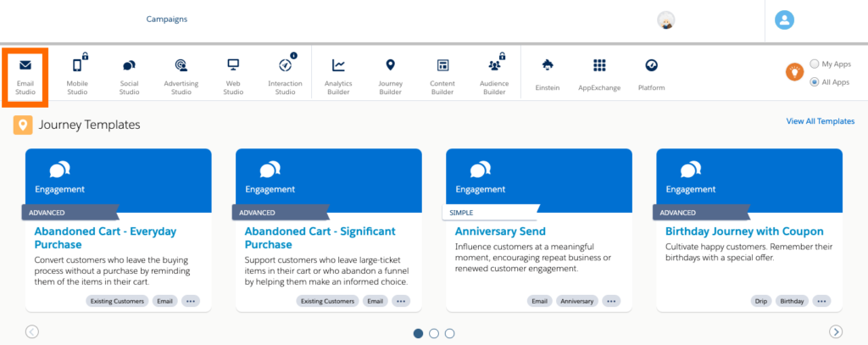Open the Campaigns menu item
This screenshot has height=345, width=868.
tap(167, 19)
